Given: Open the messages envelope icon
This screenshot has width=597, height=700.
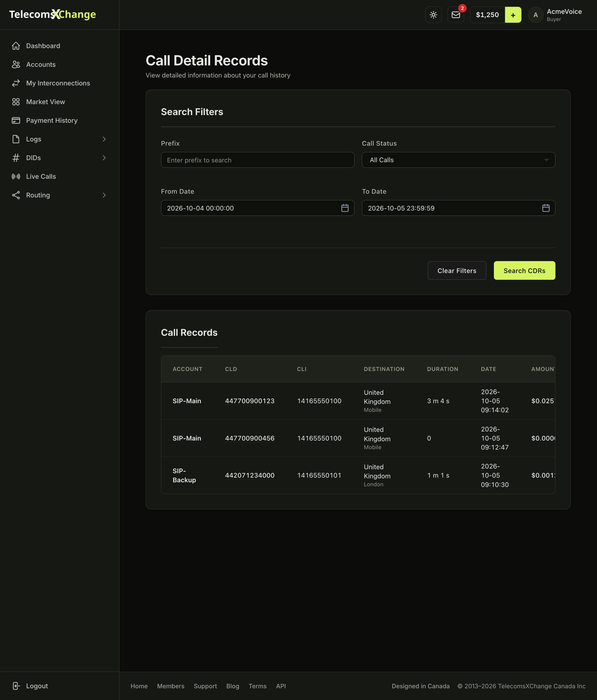Looking at the screenshot, I should click(x=456, y=15).
